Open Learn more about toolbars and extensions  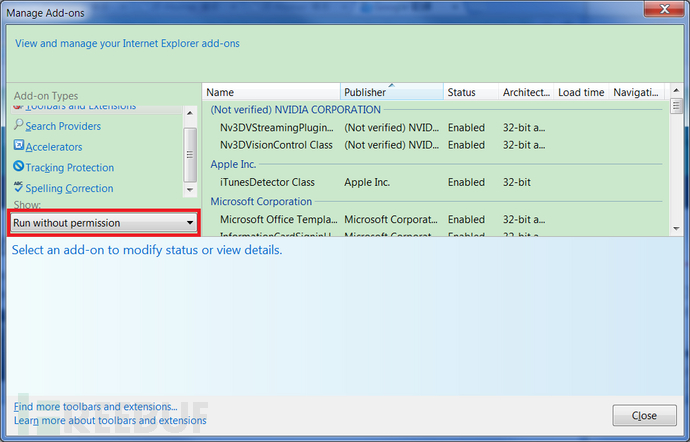pyautogui.click(x=110, y=420)
